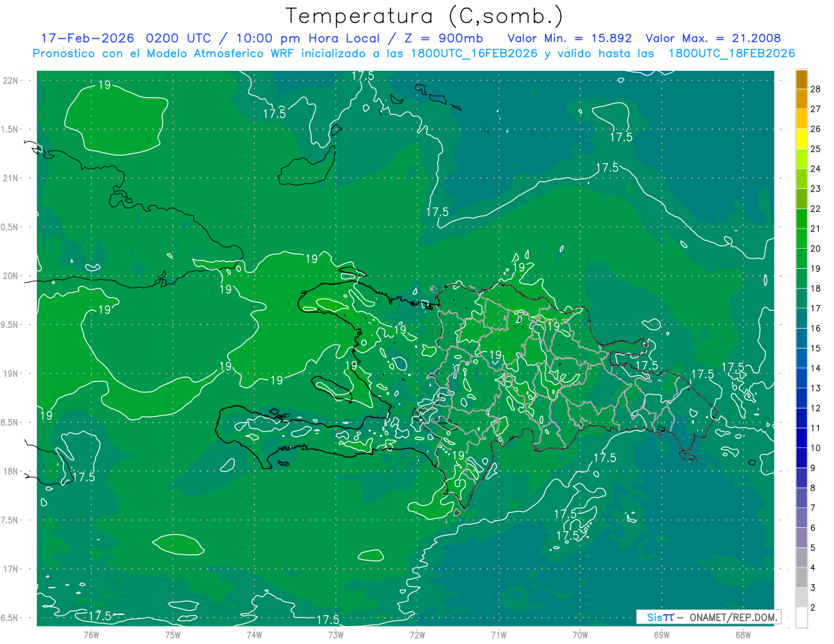This screenshot has height=644, width=834.
Task: Click the legend scale label '21'
Action: [816, 229]
